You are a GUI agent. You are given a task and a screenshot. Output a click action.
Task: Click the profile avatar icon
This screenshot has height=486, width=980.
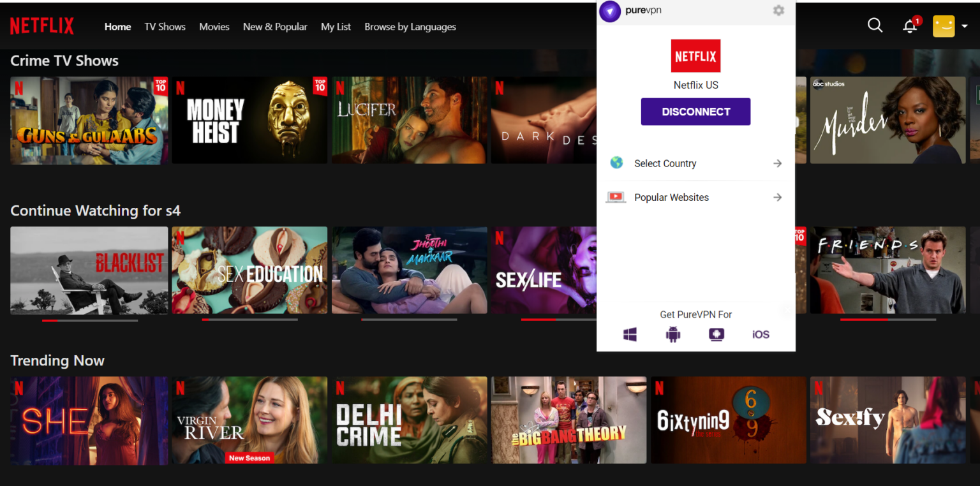tap(943, 26)
